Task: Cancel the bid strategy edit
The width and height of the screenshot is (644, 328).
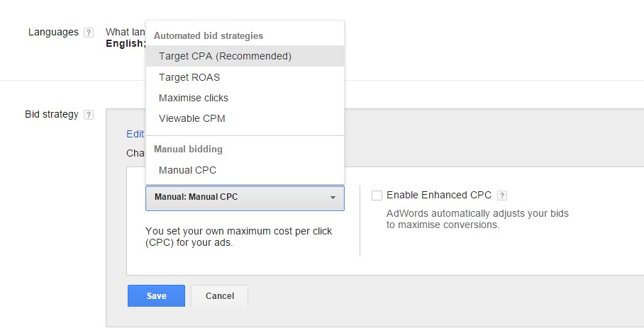Action: (x=219, y=296)
